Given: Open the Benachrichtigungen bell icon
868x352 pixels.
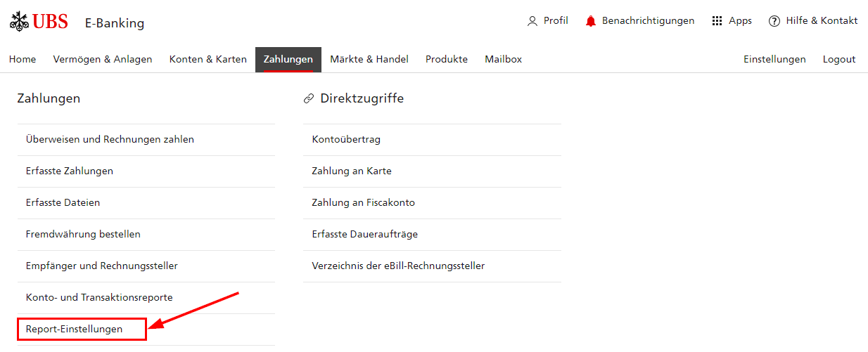Looking at the screenshot, I should (x=591, y=21).
